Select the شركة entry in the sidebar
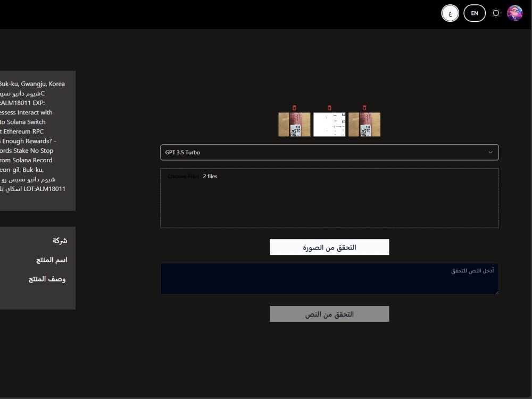532x399 pixels. point(61,240)
